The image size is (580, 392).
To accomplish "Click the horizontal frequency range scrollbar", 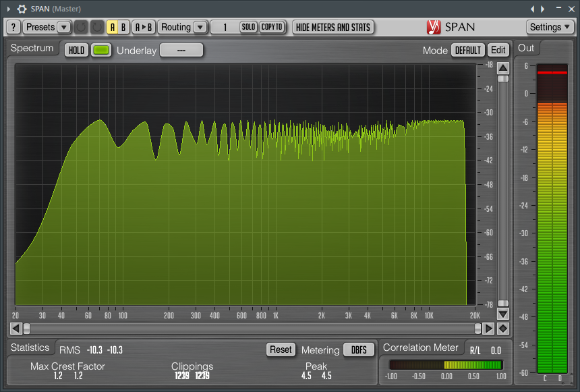I will (252, 329).
